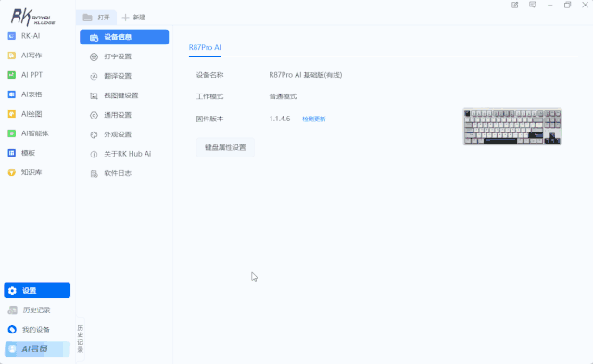Viewport: 593px width, 364px height.
Task: Click the 检测更新 check update link
Action: [x=314, y=119]
